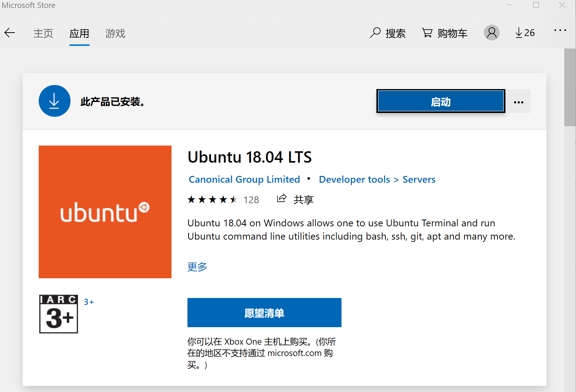576x392 pixels.
Task: Click the star rating showing 128 reviews
Action: click(223, 199)
